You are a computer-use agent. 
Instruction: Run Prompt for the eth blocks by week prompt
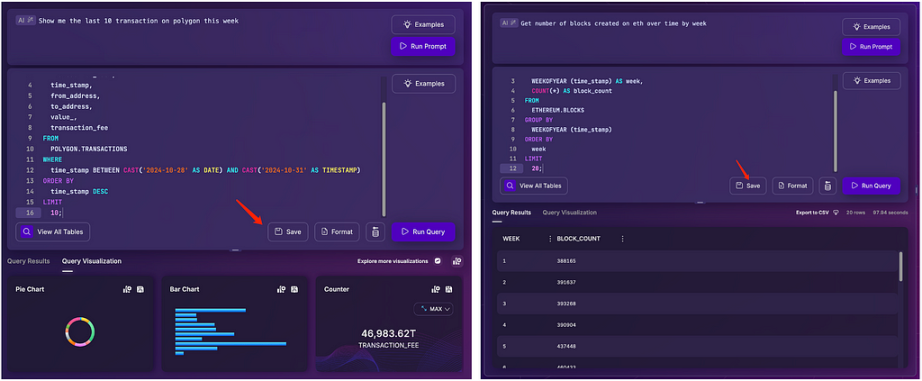point(871,46)
